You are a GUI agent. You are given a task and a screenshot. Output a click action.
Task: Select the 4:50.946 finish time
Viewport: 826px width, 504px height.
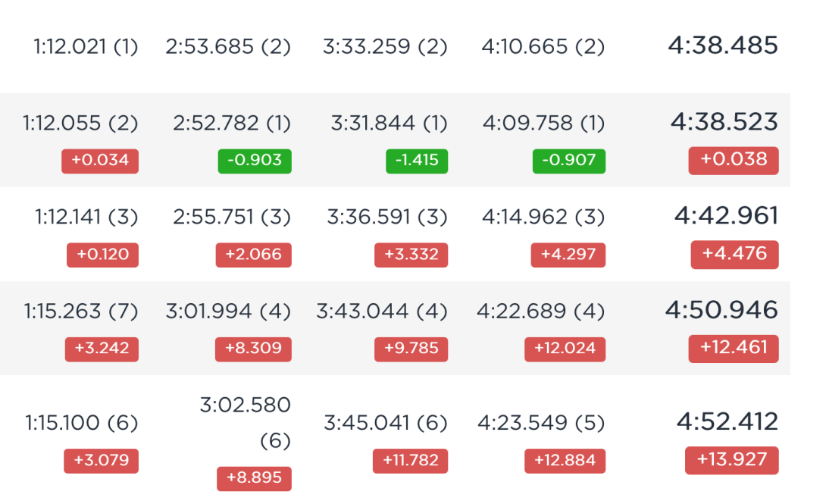[x=721, y=310]
